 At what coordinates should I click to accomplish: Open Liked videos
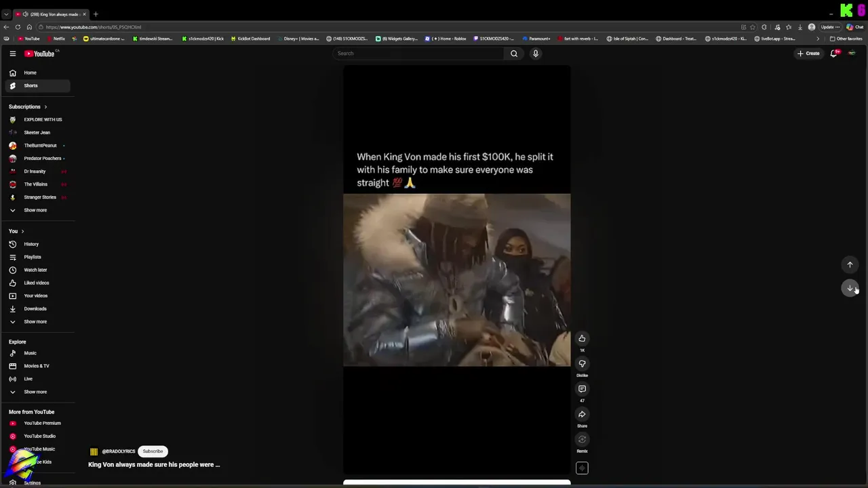point(37,283)
